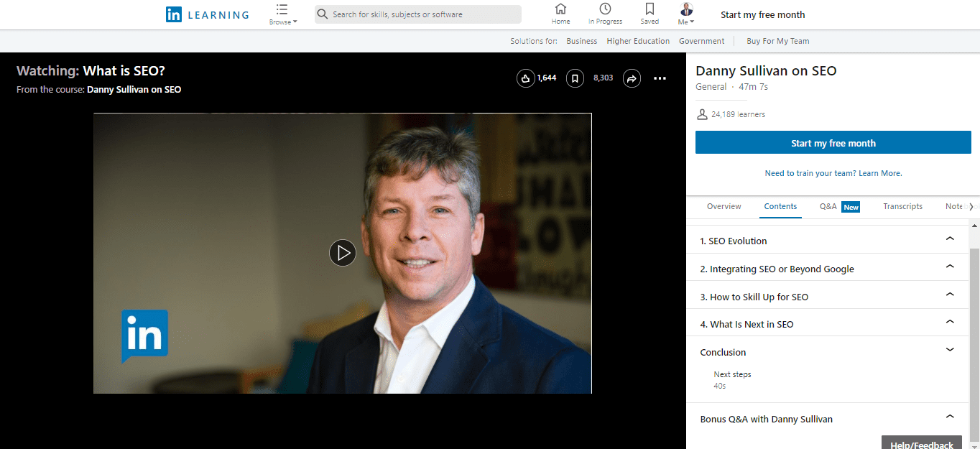Switch to the Overview tab
This screenshot has width=980, height=449.
724,206
